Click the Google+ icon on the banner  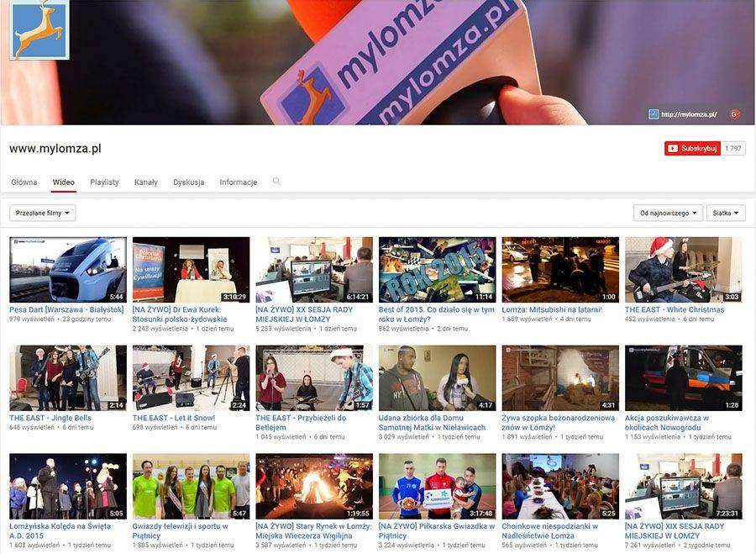[735, 114]
